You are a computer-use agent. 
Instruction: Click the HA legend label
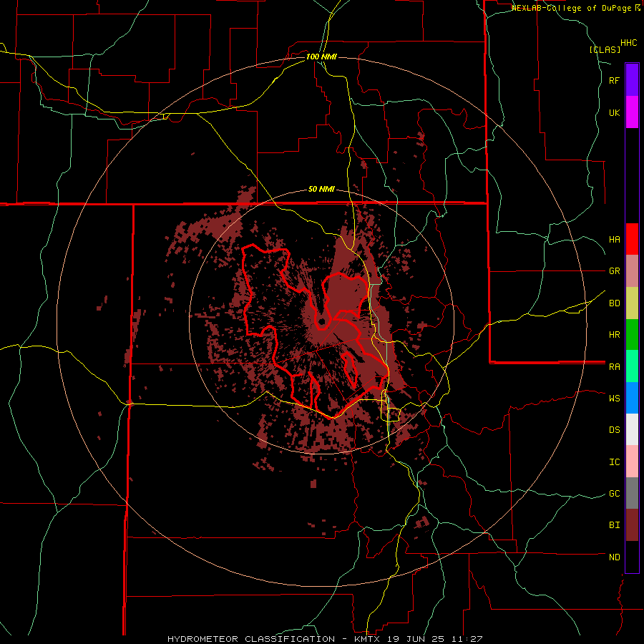pyautogui.click(x=614, y=240)
